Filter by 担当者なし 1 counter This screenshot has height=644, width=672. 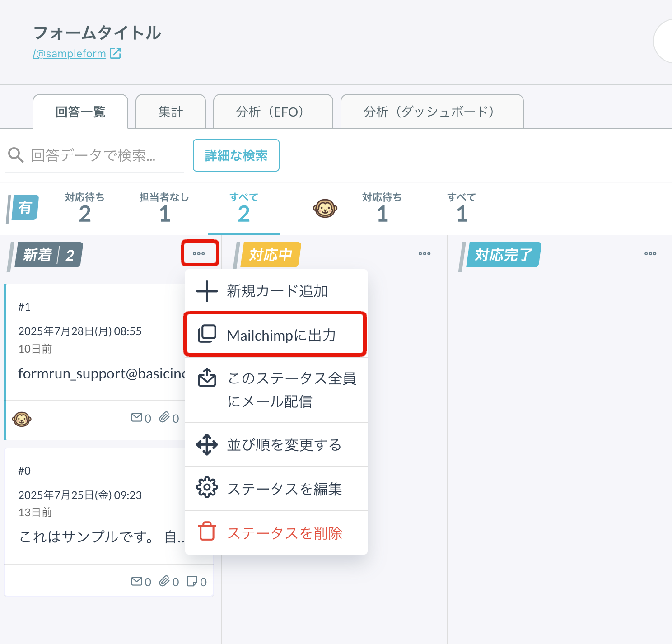point(164,208)
